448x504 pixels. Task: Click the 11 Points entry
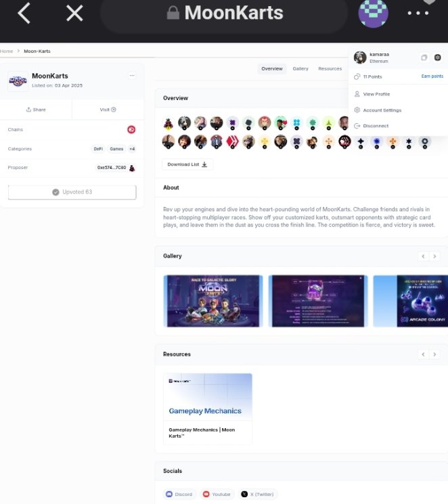tap(368, 76)
